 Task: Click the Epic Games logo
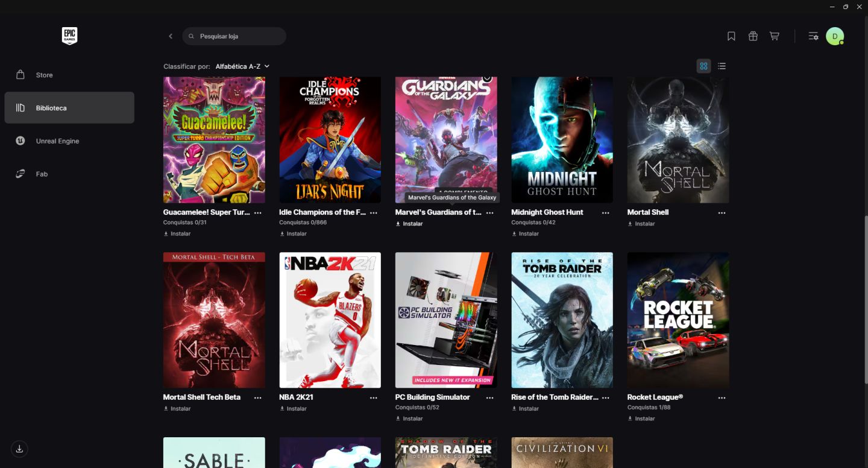pyautogui.click(x=69, y=36)
